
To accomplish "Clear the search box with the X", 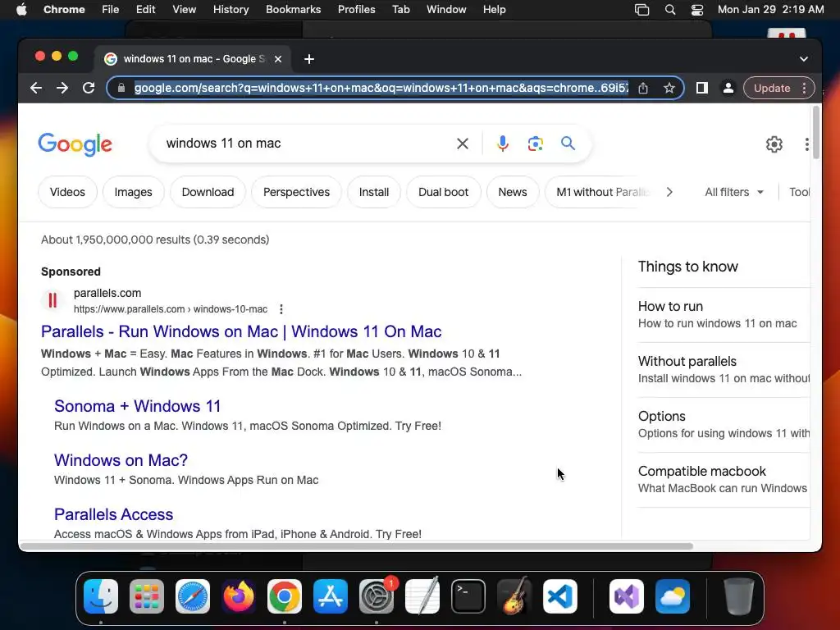I will (463, 144).
